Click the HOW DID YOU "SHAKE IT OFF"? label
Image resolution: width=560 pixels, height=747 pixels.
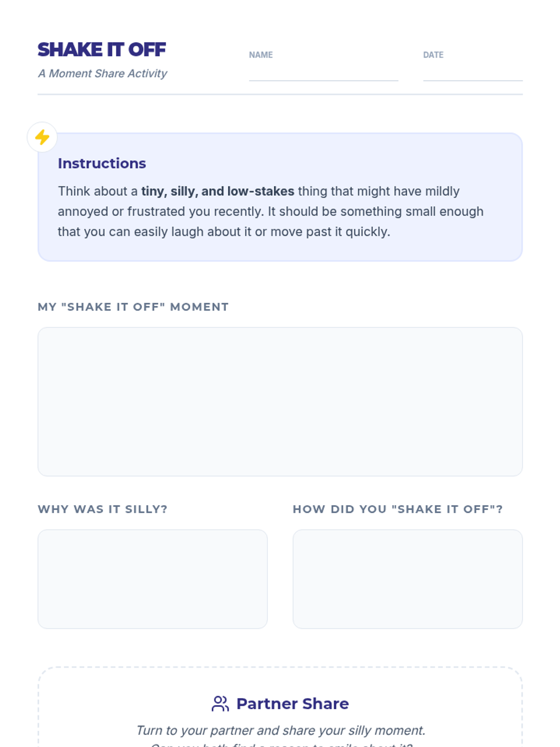pyautogui.click(x=398, y=509)
